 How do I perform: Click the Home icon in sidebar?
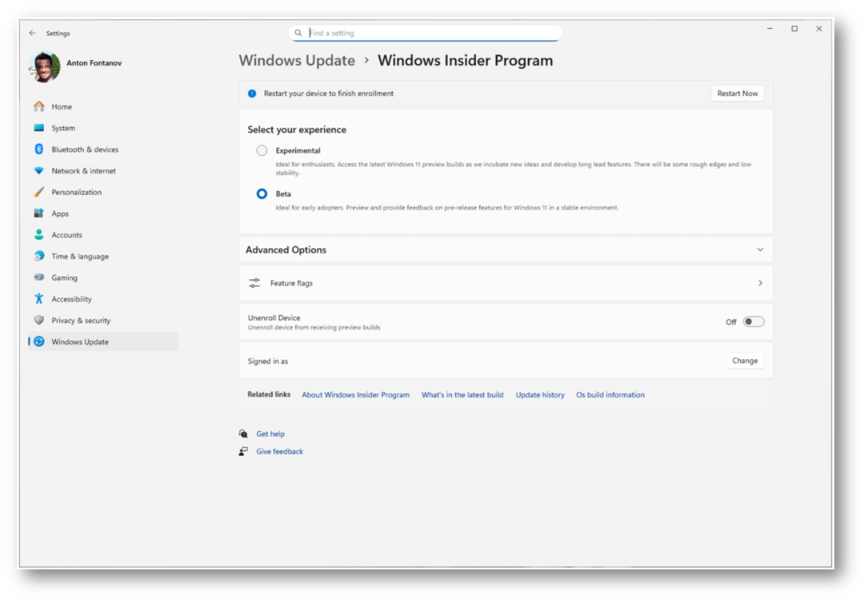coord(39,106)
